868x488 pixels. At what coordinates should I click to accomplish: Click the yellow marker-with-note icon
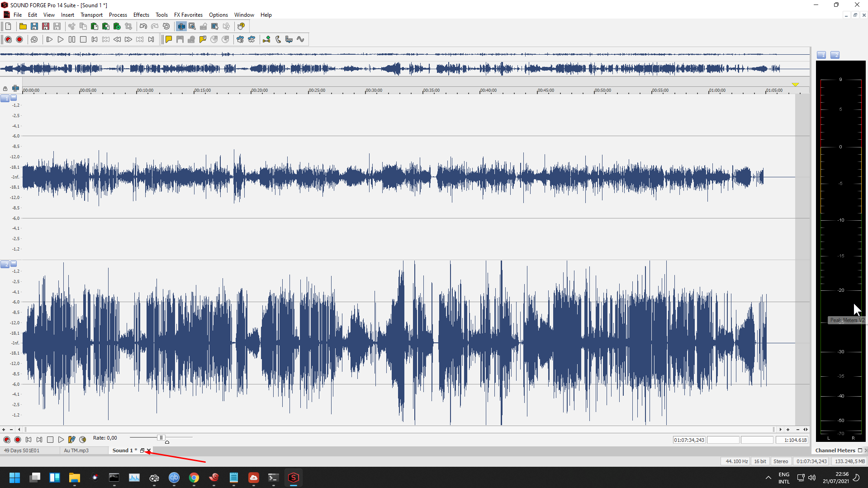click(x=203, y=39)
